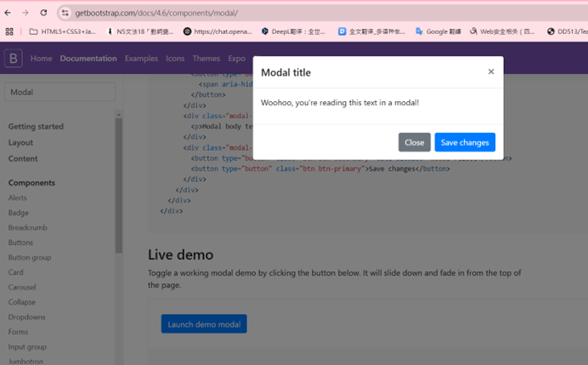Click the Modal title text
Image resolution: width=588 pixels, height=365 pixels.
click(286, 72)
